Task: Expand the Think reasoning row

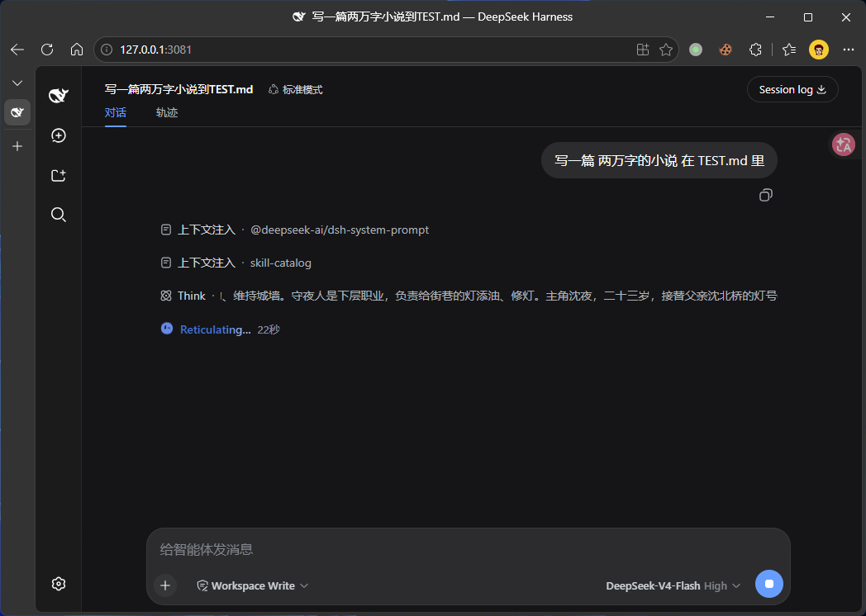Action: coord(469,296)
